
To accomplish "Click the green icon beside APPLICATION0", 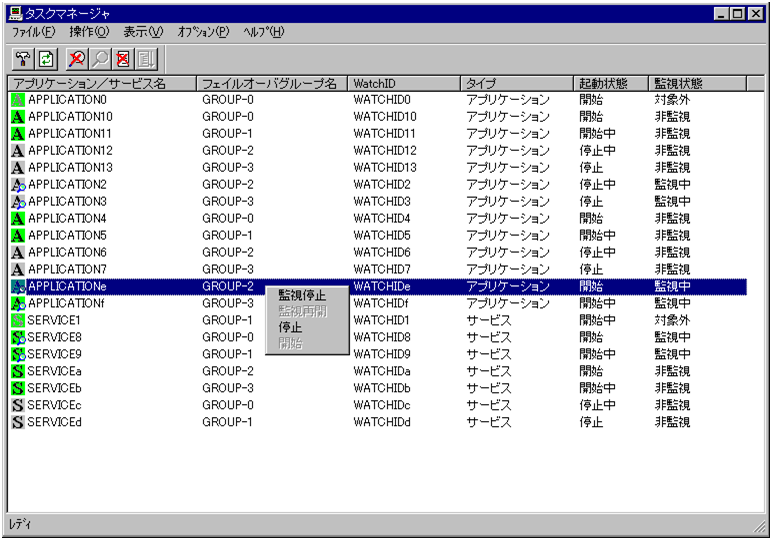I will pos(18,100).
